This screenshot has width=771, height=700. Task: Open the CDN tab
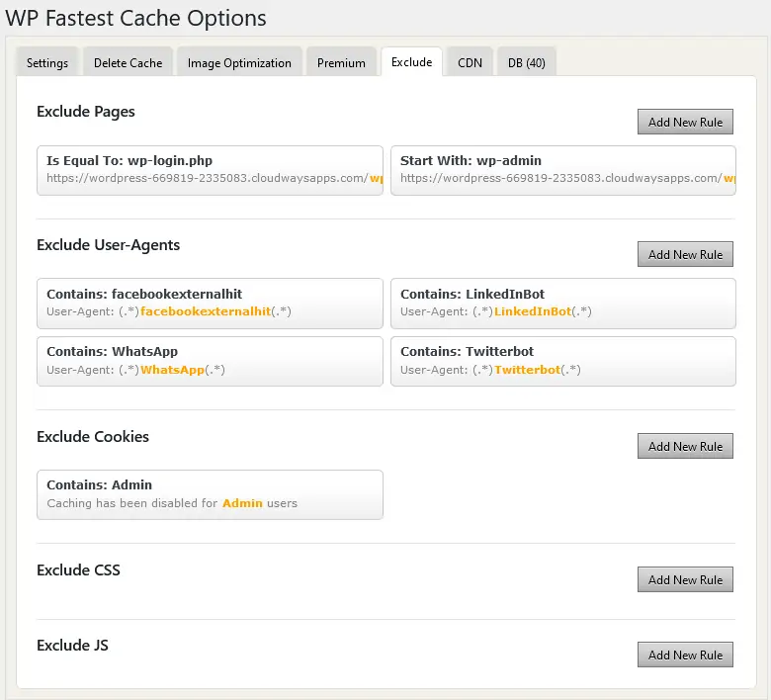(x=470, y=62)
